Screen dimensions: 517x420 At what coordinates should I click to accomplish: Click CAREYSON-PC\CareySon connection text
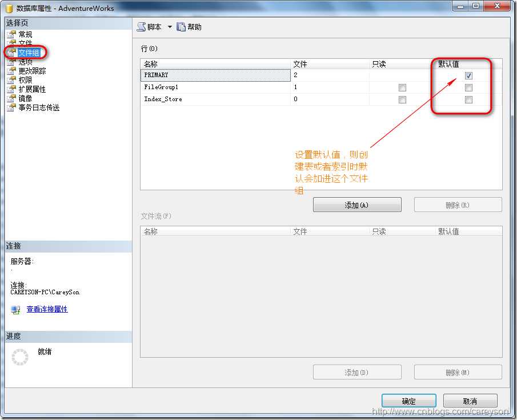pos(45,293)
